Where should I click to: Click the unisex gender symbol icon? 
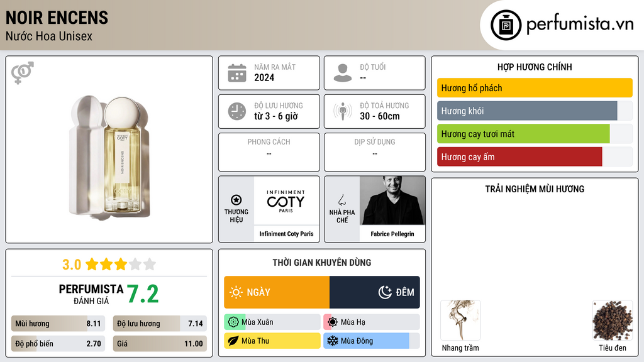(x=22, y=73)
